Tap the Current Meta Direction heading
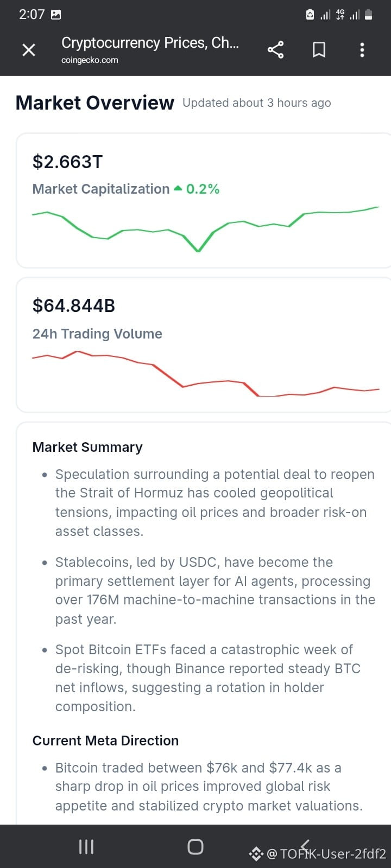The image size is (391, 868). [x=105, y=741]
